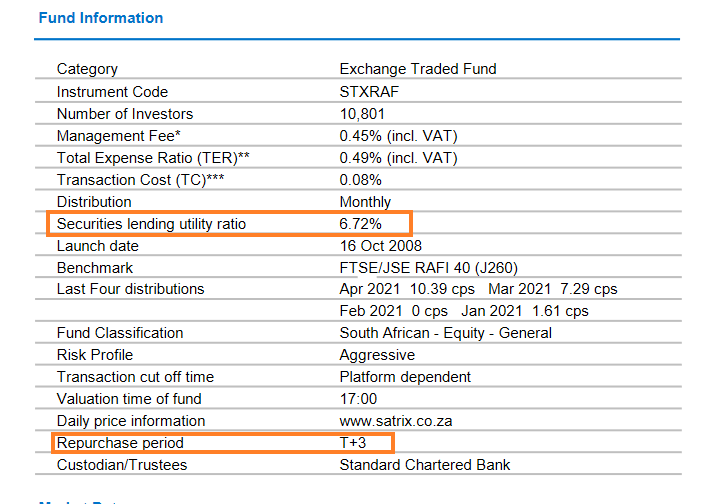Click the Fund Information heading

tap(100, 18)
